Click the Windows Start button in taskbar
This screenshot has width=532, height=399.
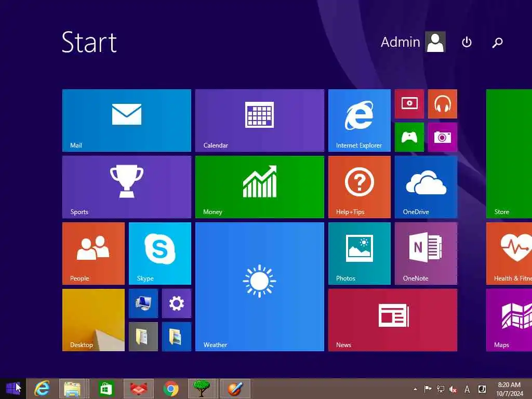click(x=13, y=389)
